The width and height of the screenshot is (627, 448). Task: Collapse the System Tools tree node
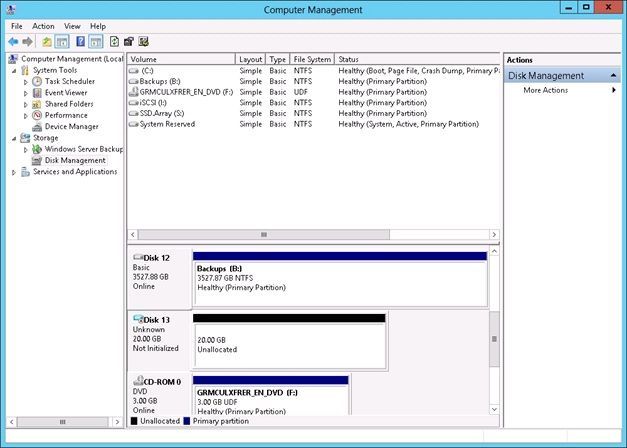(14, 71)
